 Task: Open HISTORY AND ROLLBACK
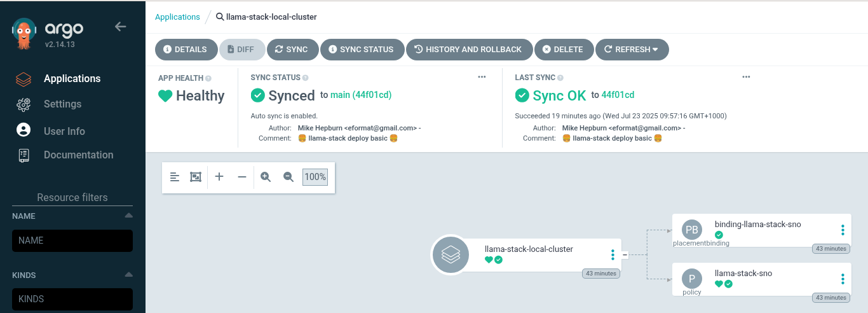[468, 50]
